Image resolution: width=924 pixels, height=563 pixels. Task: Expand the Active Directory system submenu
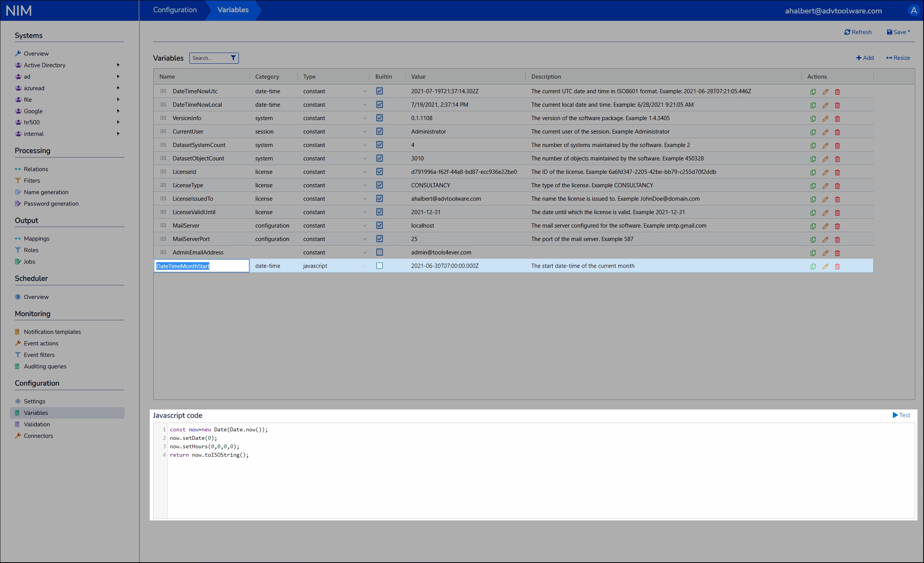point(118,65)
